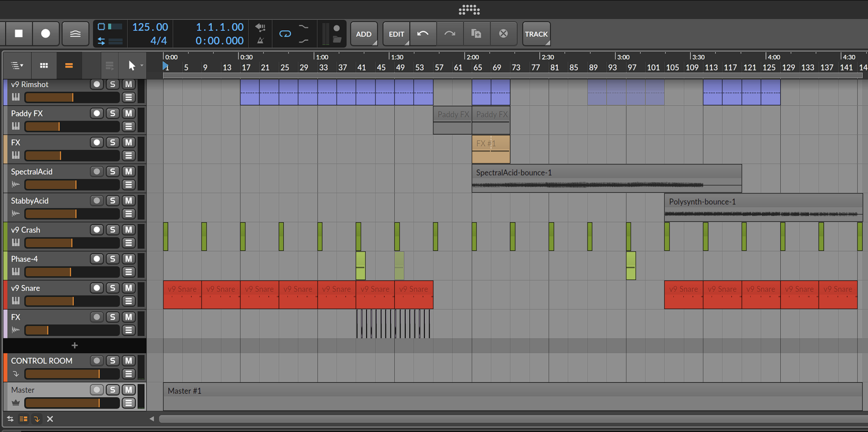Click the scroll-left arrow of arranger
868x432 pixels.
[152, 419]
